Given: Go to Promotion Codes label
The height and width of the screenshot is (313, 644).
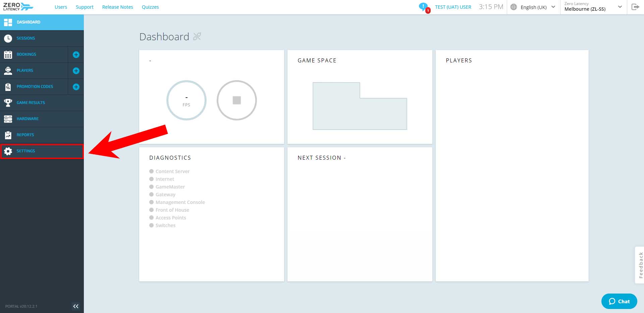Looking at the screenshot, I should (x=35, y=87).
